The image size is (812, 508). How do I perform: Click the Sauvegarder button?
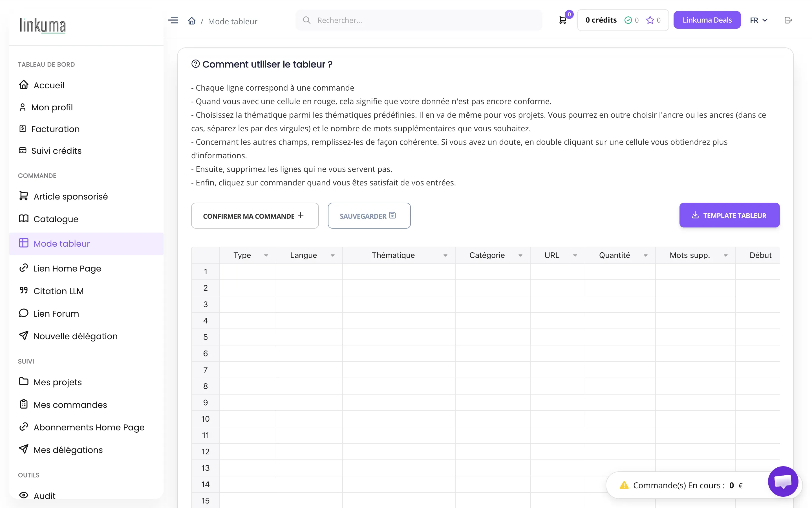pyautogui.click(x=369, y=216)
